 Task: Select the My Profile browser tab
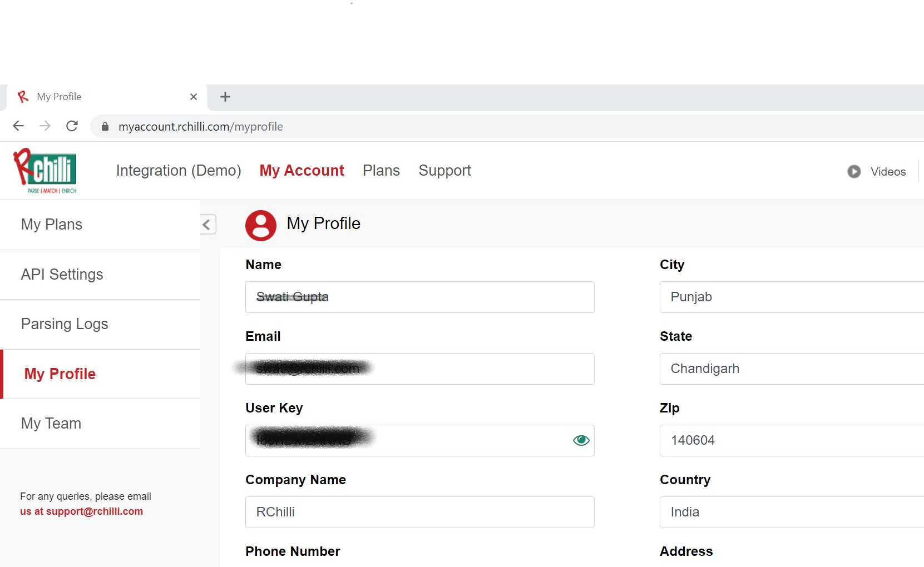point(106,97)
